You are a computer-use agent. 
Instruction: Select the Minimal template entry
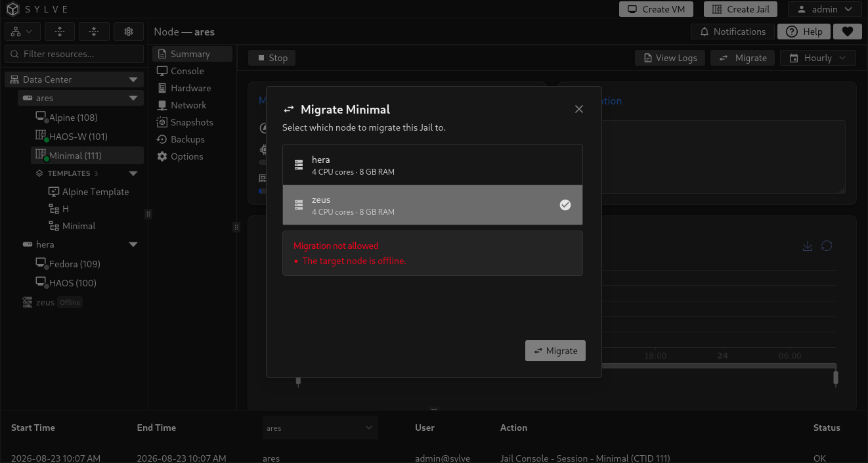coord(72,226)
